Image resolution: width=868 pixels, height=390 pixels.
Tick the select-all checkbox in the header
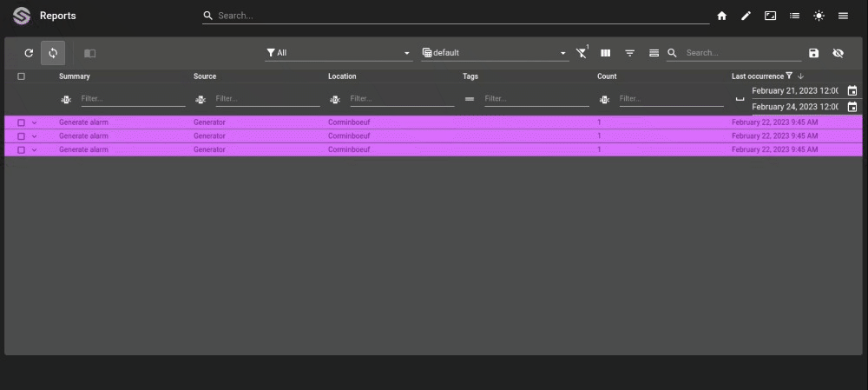21,76
